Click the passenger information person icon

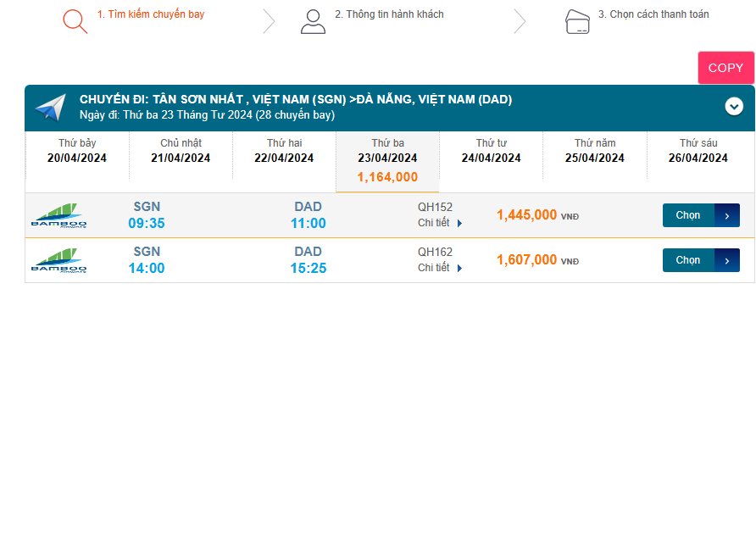pyautogui.click(x=313, y=21)
